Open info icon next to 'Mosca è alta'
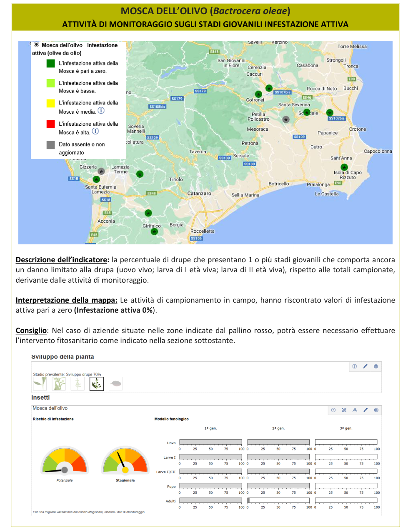The height and width of the screenshot is (532, 408). click(95, 131)
